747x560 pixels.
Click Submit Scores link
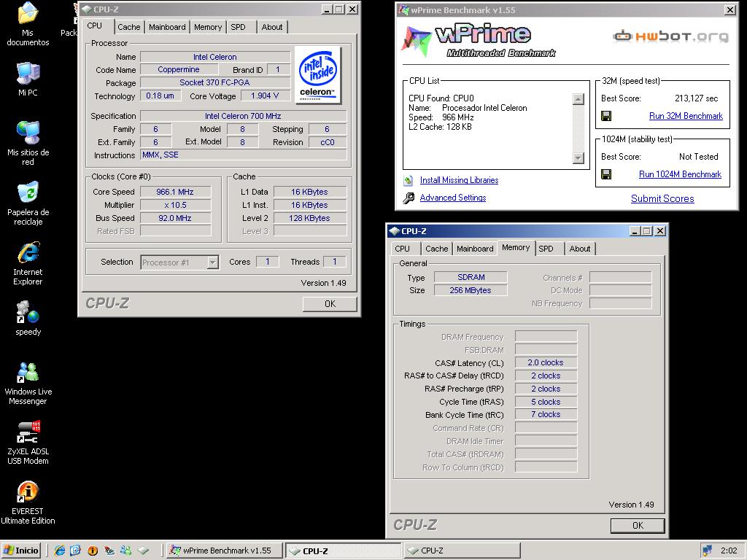[x=662, y=198]
